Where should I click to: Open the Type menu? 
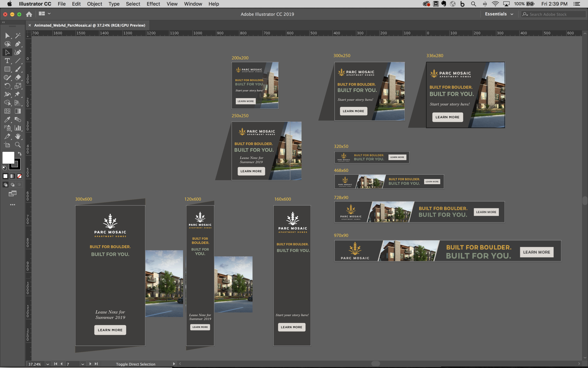(x=114, y=4)
